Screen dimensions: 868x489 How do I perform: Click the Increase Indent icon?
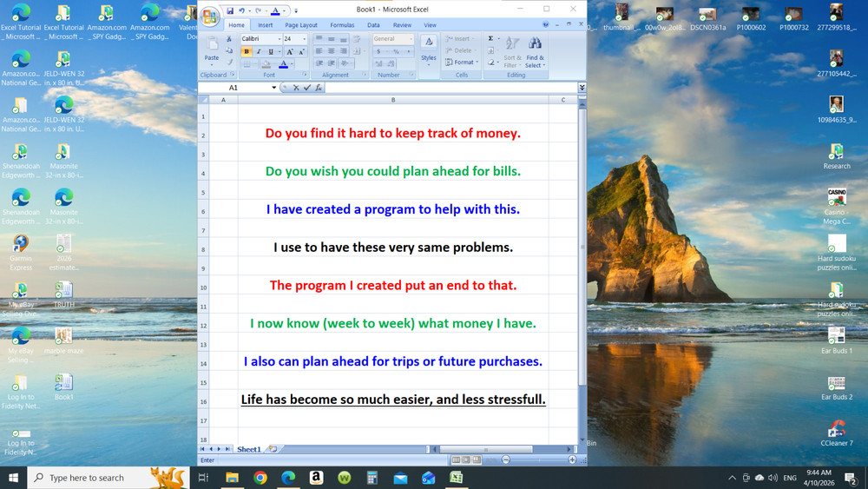pos(331,63)
